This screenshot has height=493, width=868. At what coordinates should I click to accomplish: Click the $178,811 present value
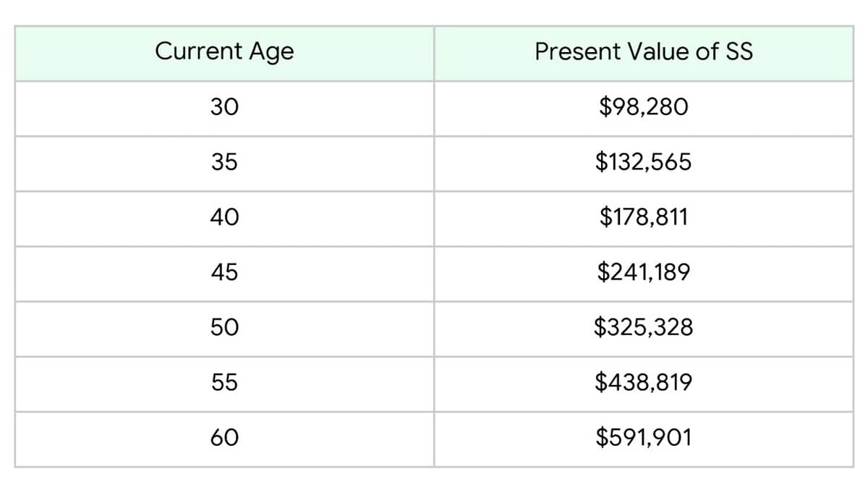pos(644,217)
